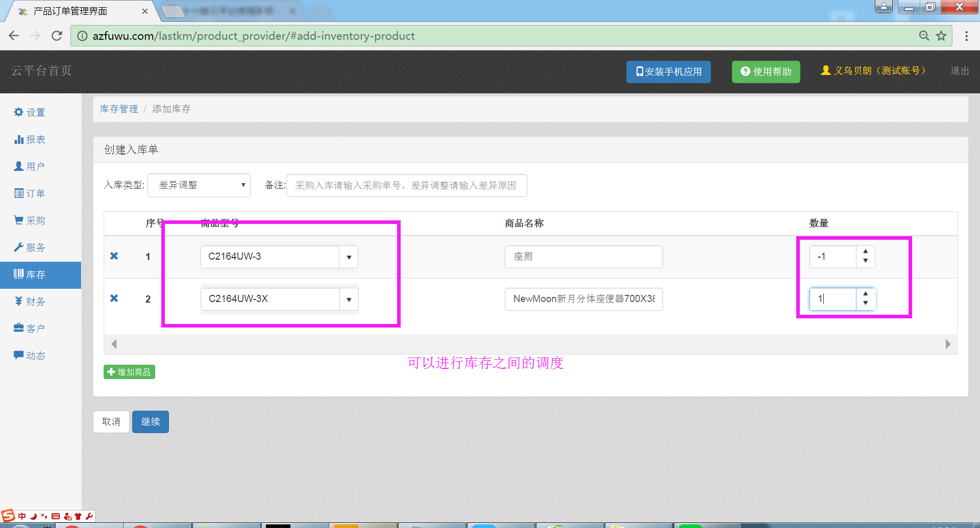Viewport: 980px width, 528px height.
Task: Open 库存 in the sidebar
Action: click(40, 275)
